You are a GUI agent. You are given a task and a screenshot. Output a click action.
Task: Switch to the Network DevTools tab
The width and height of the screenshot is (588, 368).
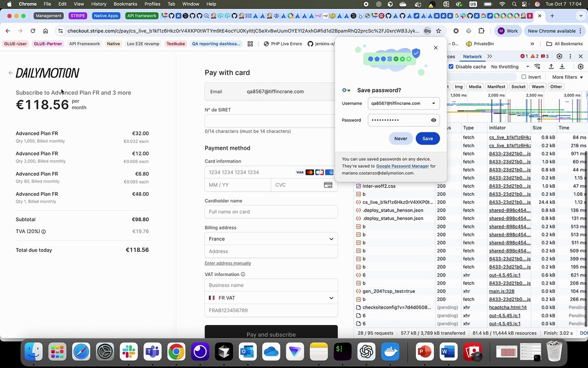(472, 56)
